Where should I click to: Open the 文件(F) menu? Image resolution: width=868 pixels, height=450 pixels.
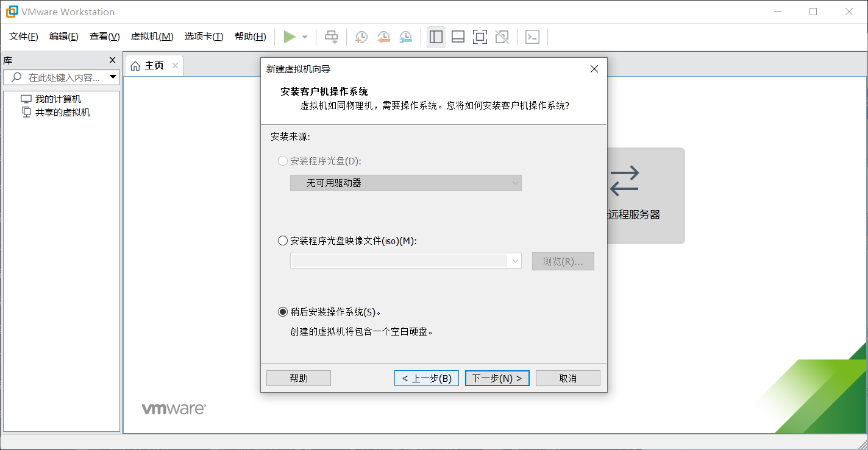click(24, 37)
